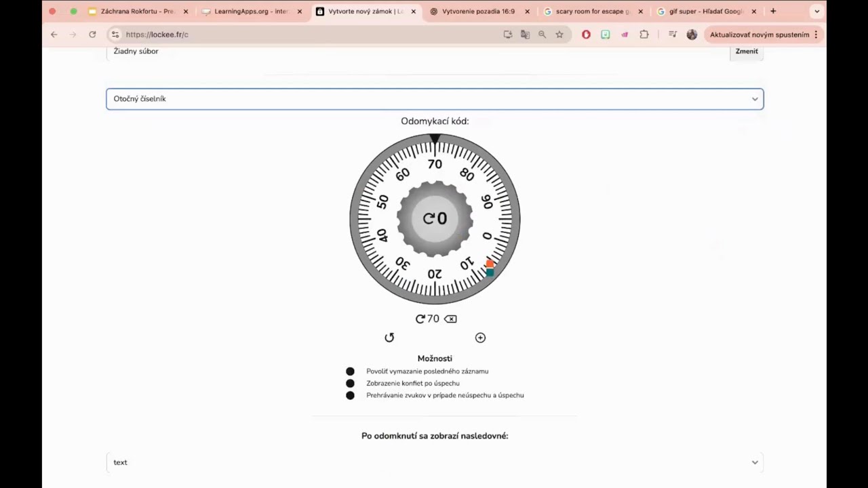Close the Záchrana Rokfortu tab
This screenshot has height=488, width=868.
[x=186, y=12]
